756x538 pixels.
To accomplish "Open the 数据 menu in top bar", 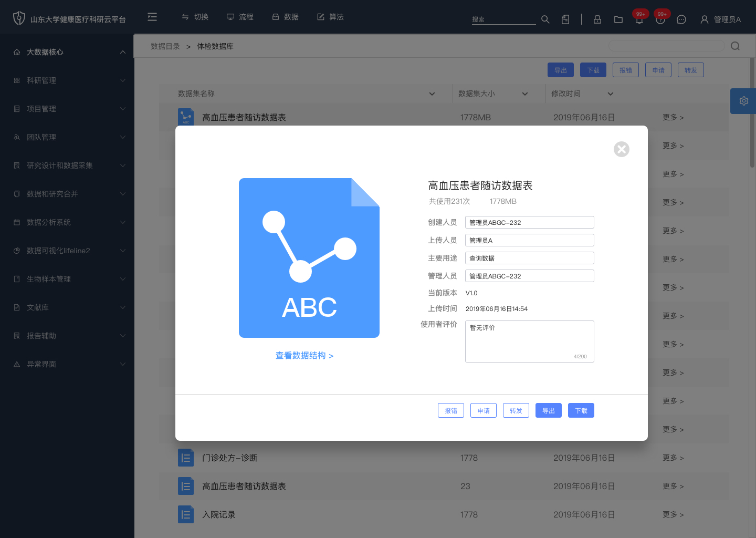I will [x=285, y=17].
